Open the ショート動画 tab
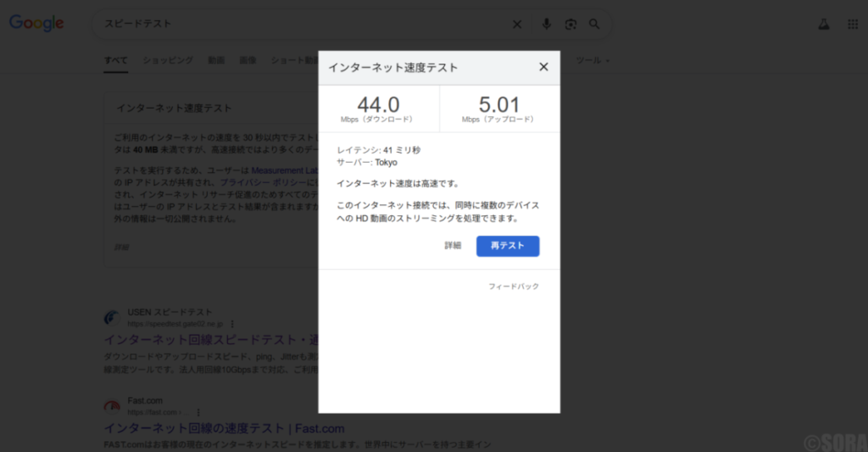Viewport: 868px width, 452px height. [294, 60]
